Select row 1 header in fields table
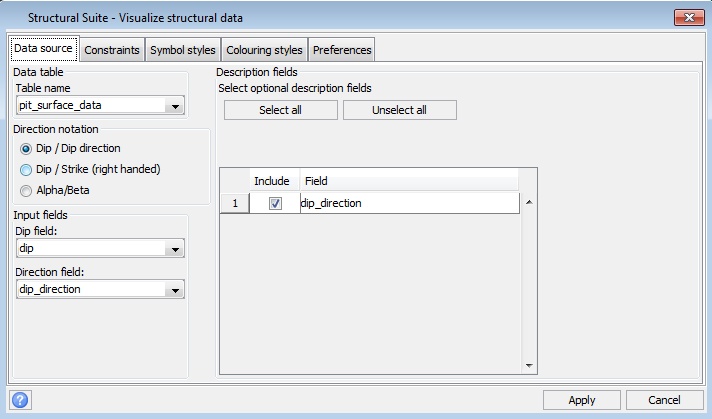This screenshot has height=419, width=712. pyautogui.click(x=234, y=203)
